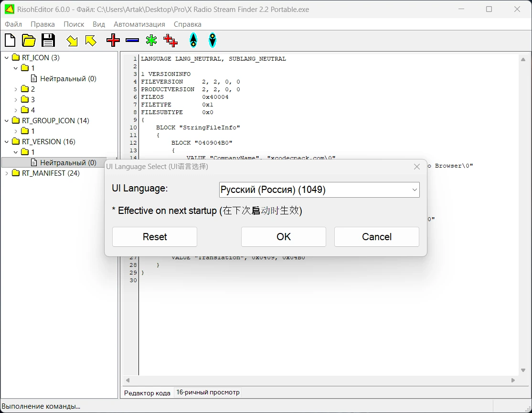532x413 pixels.
Task: Click the green asterisk toolbar icon
Action: pyautogui.click(x=151, y=41)
